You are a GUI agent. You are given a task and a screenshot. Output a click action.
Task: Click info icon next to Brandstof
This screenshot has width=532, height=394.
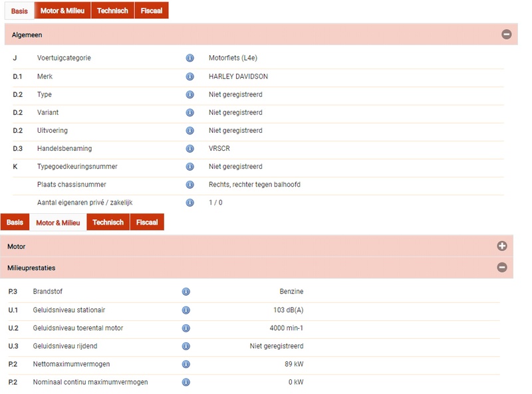(x=186, y=292)
